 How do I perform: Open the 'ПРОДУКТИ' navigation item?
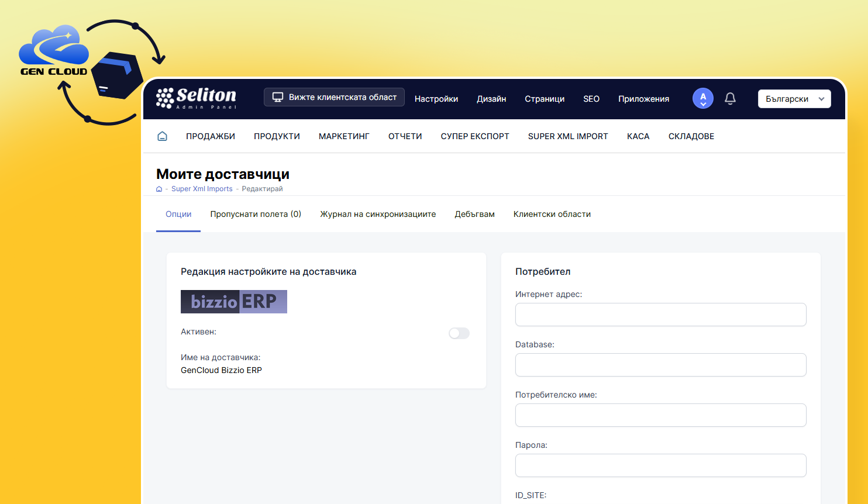point(277,136)
